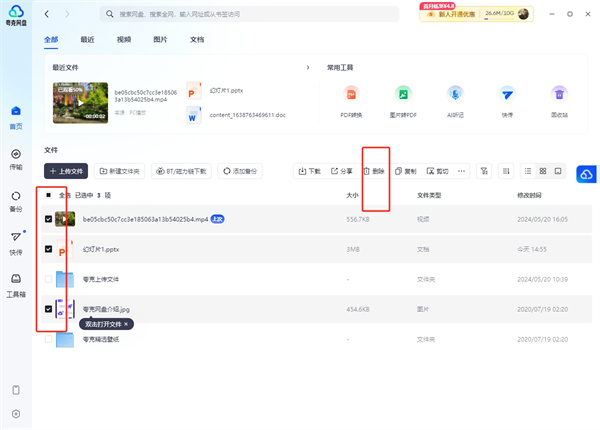The height and width of the screenshot is (430, 600).
Task: Close the 双击打开文件 tooltip
Action: [126, 324]
